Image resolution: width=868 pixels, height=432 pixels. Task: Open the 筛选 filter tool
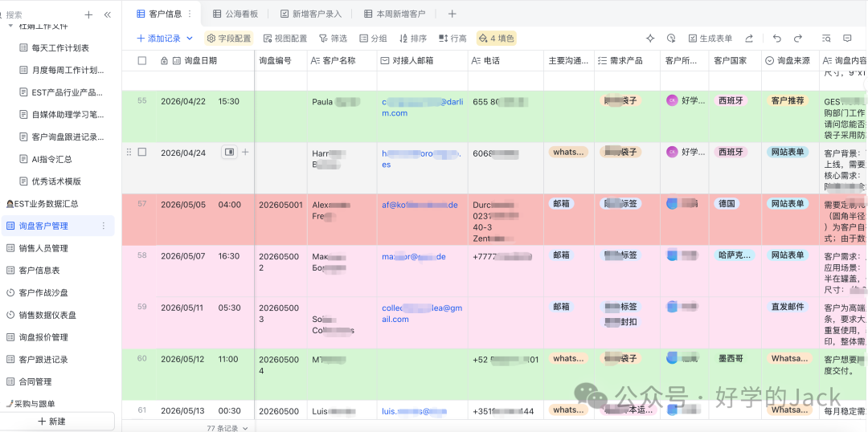pos(333,39)
